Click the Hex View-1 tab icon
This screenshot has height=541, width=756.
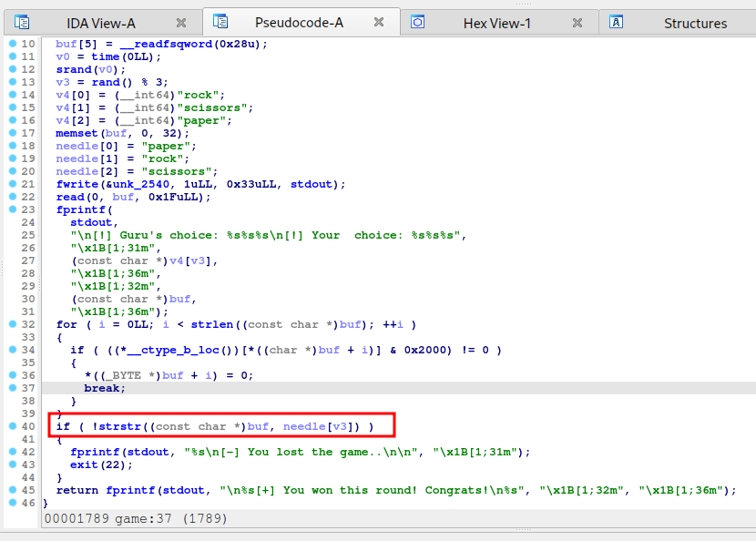coord(418,23)
